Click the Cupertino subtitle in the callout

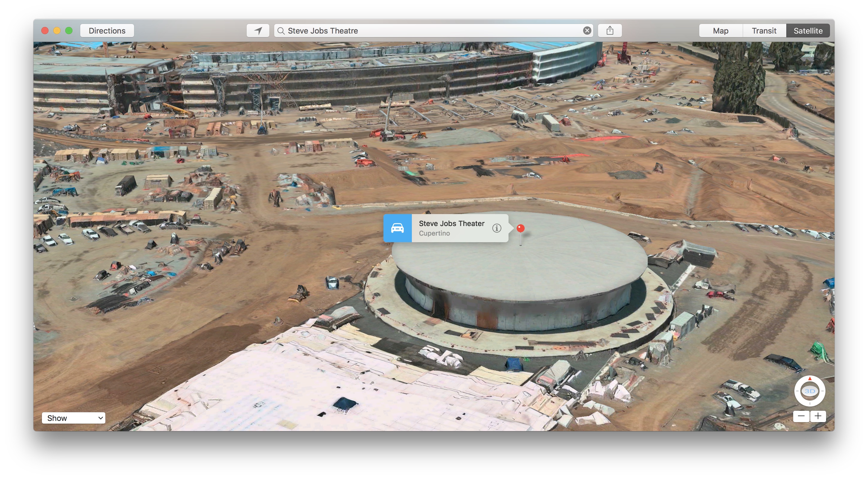(435, 233)
